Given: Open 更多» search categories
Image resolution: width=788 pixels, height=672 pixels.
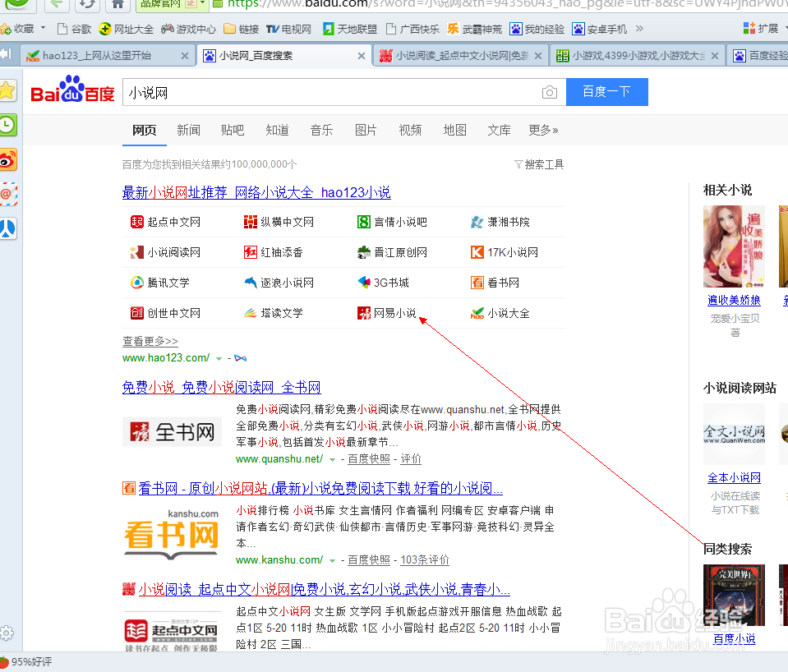Looking at the screenshot, I should pyautogui.click(x=543, y=130).
